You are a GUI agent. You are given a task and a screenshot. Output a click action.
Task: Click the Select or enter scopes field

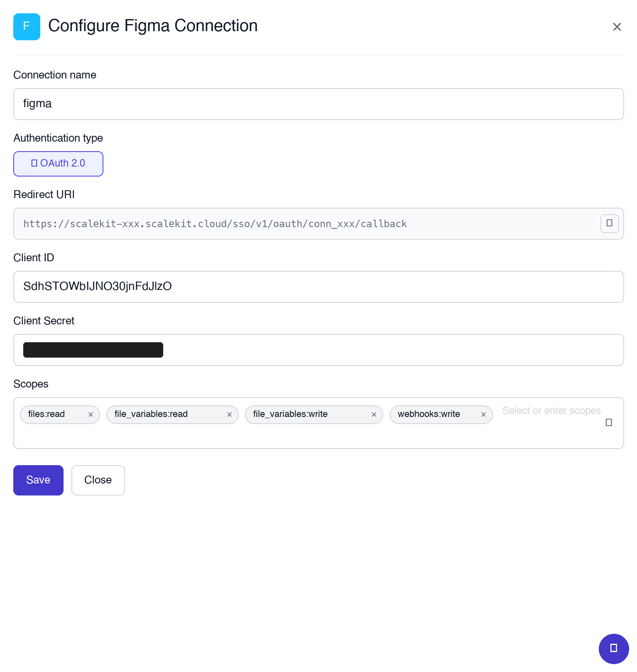point(551,411)
